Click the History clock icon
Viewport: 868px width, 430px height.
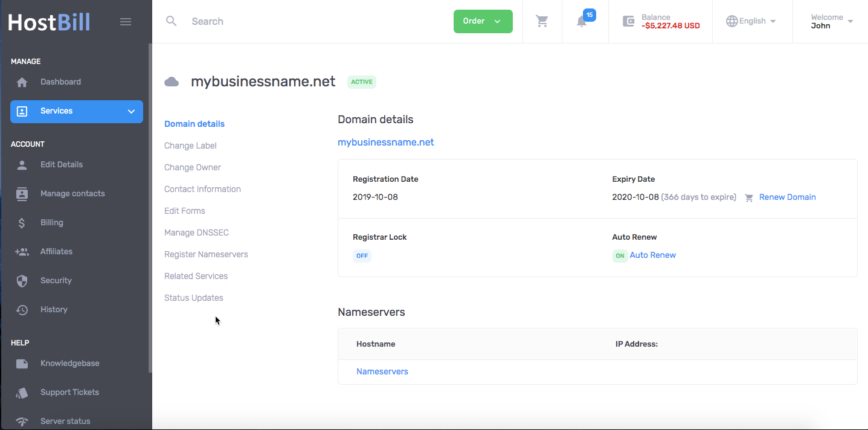pyautogui.click(x=22, y=309)
